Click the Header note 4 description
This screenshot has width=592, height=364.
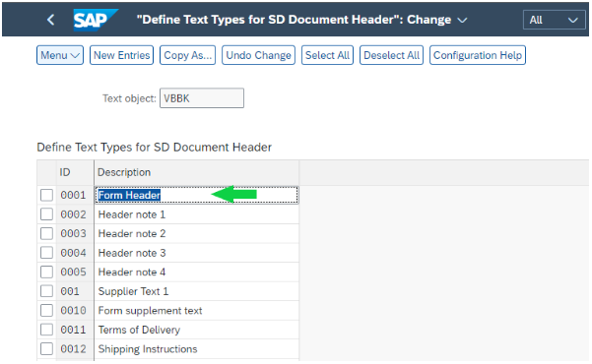click(197, 273)
